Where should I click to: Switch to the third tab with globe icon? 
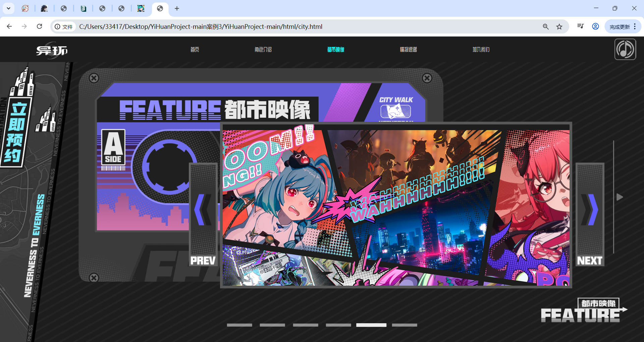[x=64, y=8]
